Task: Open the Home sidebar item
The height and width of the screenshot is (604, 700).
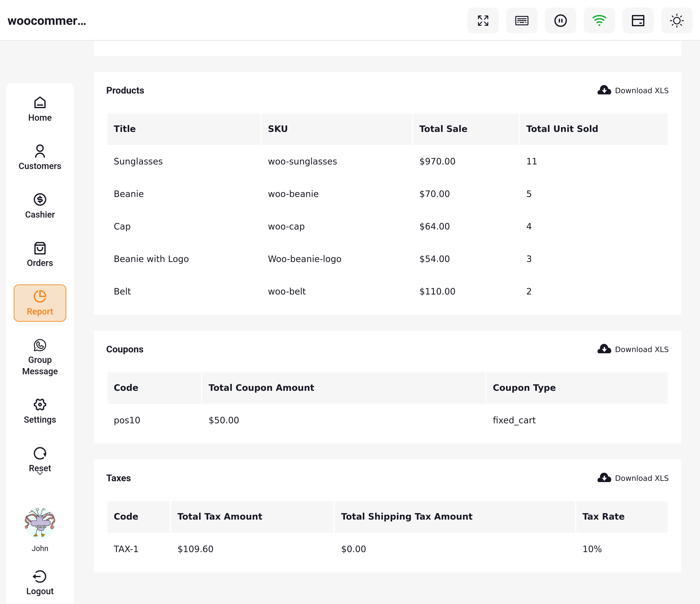Action: pos(40,109)
